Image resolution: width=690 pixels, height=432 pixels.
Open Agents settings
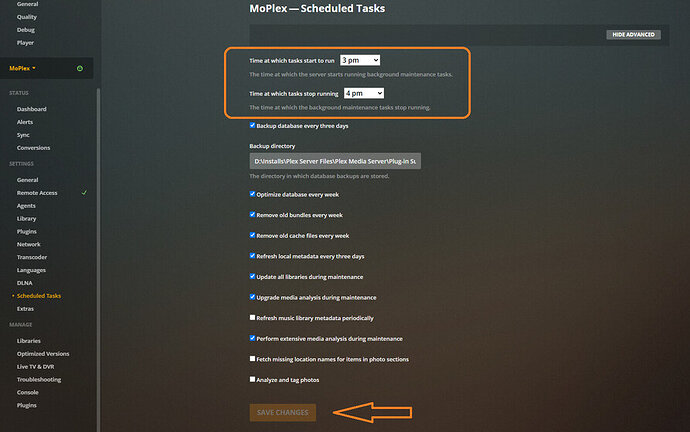[26, 206]
